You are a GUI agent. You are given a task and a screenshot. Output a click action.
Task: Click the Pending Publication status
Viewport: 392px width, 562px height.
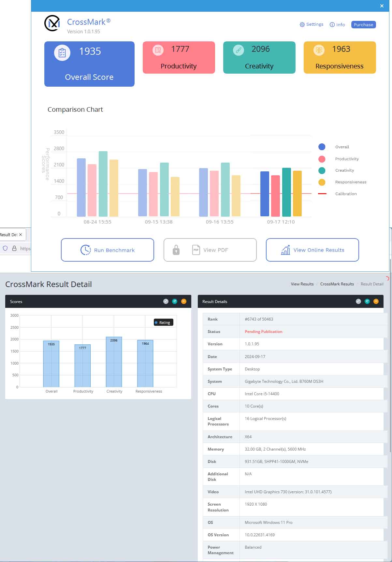263,332
